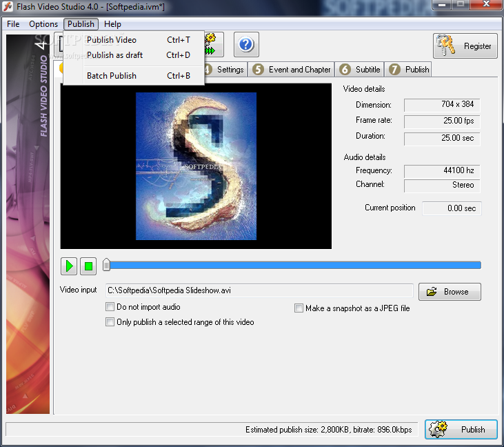Click the Frame rate value 25.00 fps
Image resolution: width=504 pixels, height=447 pixels.
(x=442, y=121)
